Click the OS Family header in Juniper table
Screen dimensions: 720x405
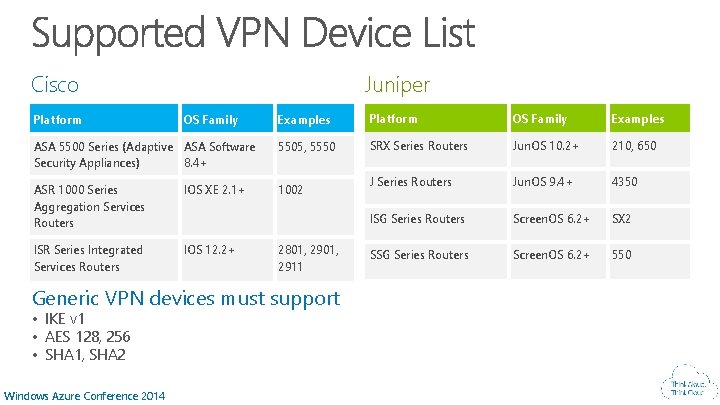click(539, 119)
